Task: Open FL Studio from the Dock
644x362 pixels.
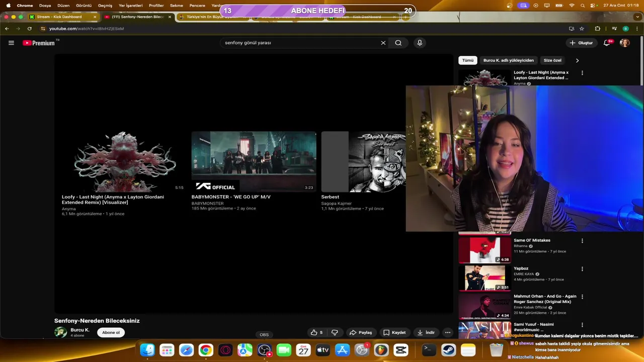Action: [381, 350]
